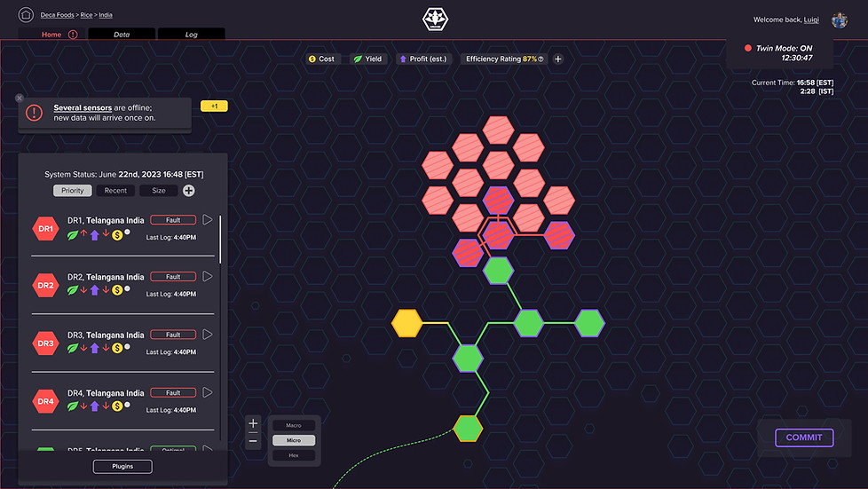Sort status list by Recent

[115, 191]
